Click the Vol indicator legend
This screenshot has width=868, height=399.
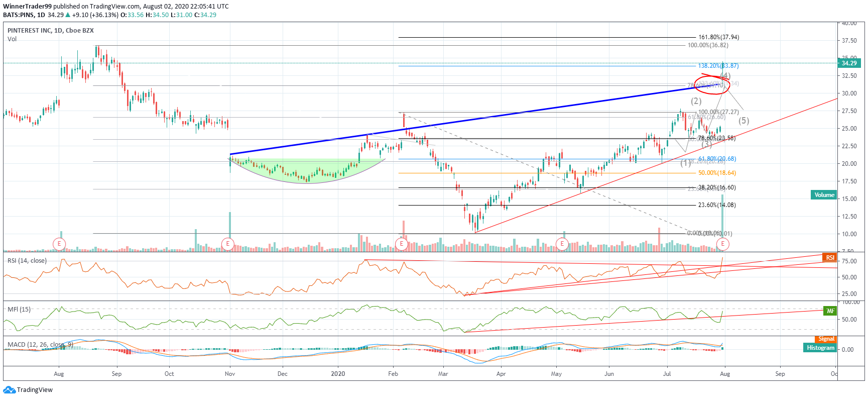[12, 39]
